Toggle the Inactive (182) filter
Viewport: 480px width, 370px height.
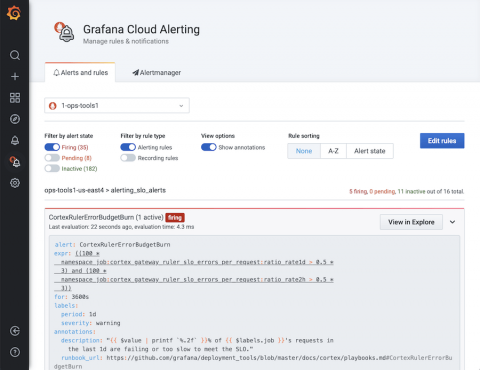52,169
